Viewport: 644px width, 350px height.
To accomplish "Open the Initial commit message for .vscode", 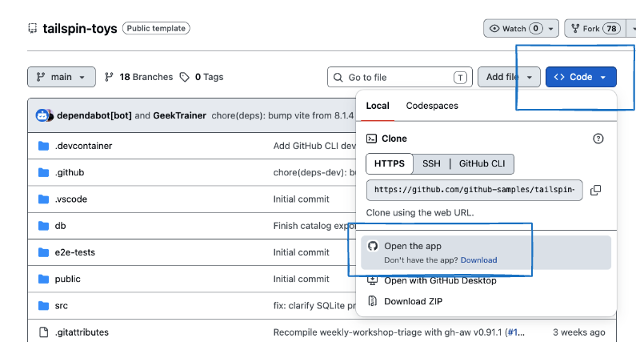I will click(301, 199).
